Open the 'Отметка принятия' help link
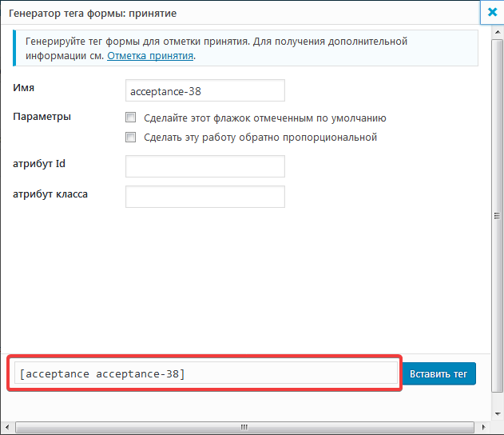504x435 pixels. [x=150, y=56]
